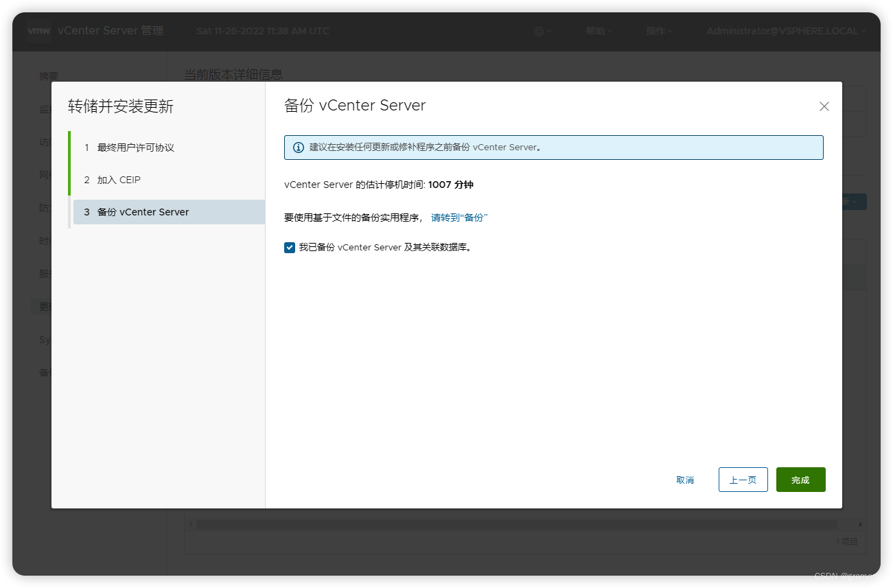
Task: Click the green Finish (完成) button
Action: click(800, 480)
